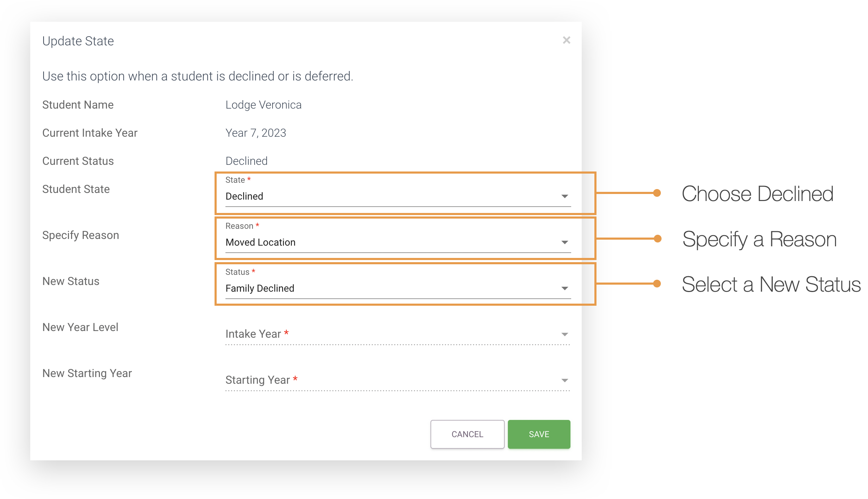Select the Declined value in State field
The height and width of the screenshot is (499, 868).
[x=244, y=196]
